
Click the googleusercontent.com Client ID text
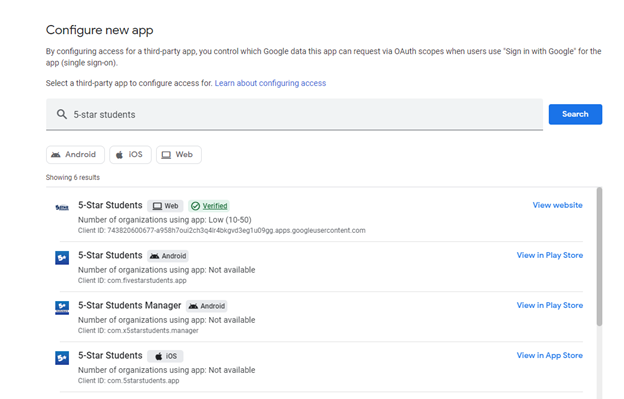point(222,230)
